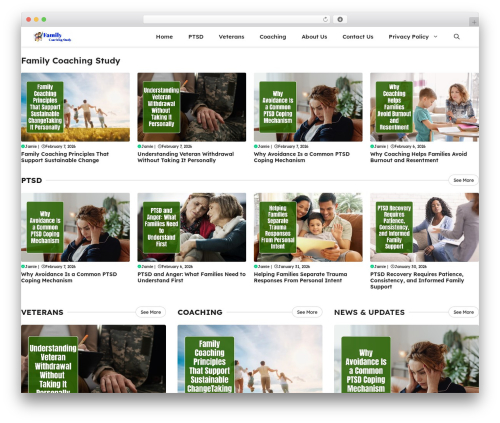The width and height of the screenshot is (500, 423).
Task: Click the boy and mother at table thumbnail
Action: click(x=424, y=107)
